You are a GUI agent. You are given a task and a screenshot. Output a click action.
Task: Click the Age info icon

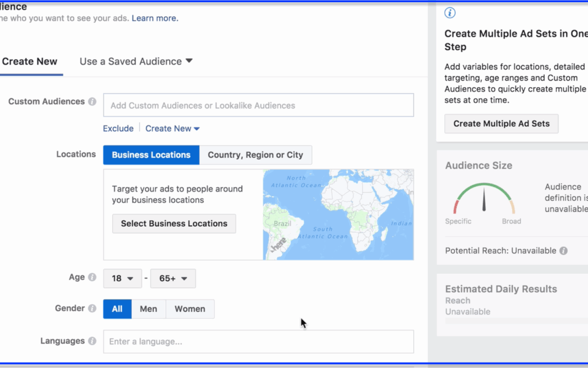[92, 277]
